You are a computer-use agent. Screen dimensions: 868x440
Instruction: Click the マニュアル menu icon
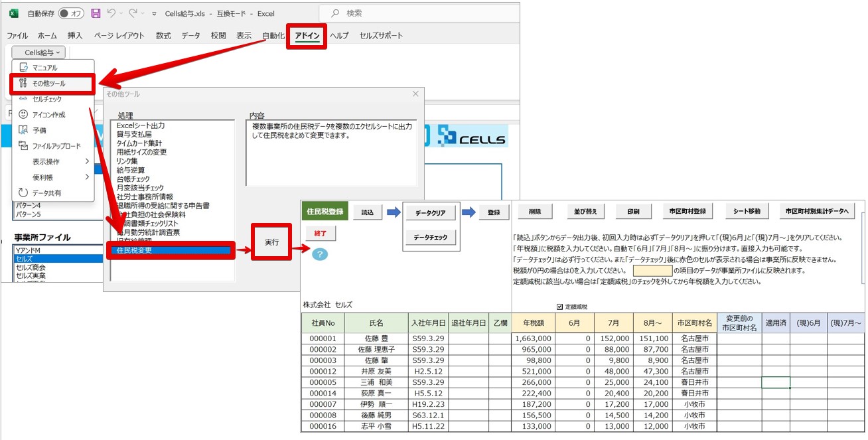24,68
